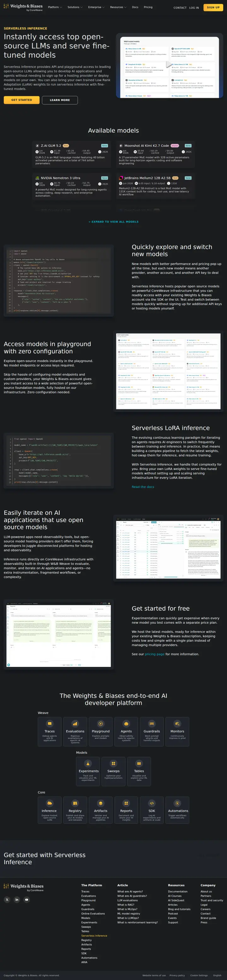Select the JetBrains Mellum2 12B A2.5B card
227x980 pixels.
pos(155,187)
